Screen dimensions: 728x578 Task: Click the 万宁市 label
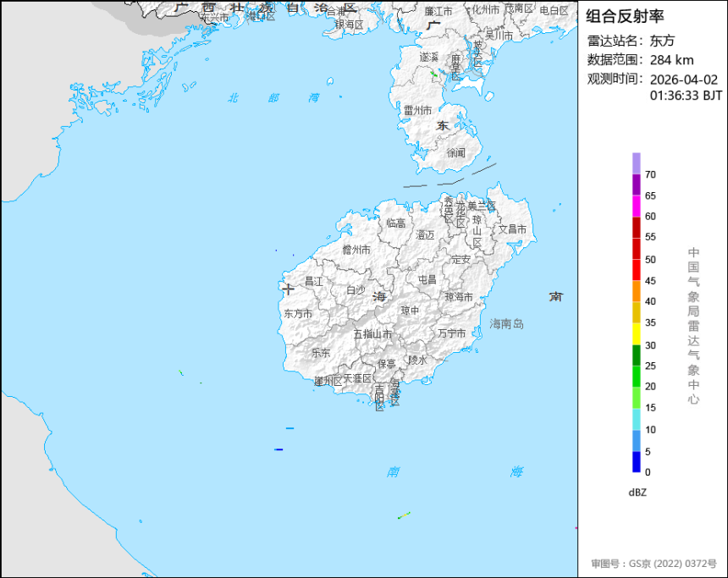coord(452,333)
